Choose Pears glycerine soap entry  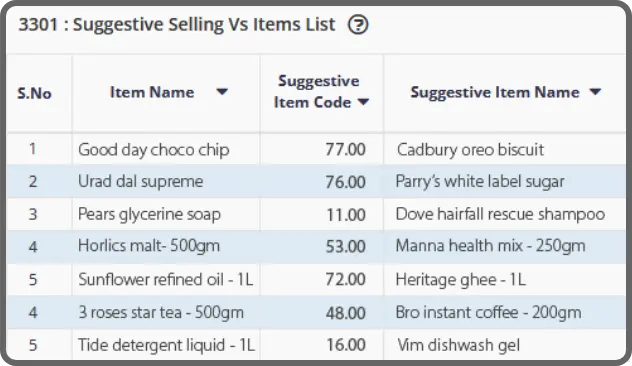click(x=150, y=214)
